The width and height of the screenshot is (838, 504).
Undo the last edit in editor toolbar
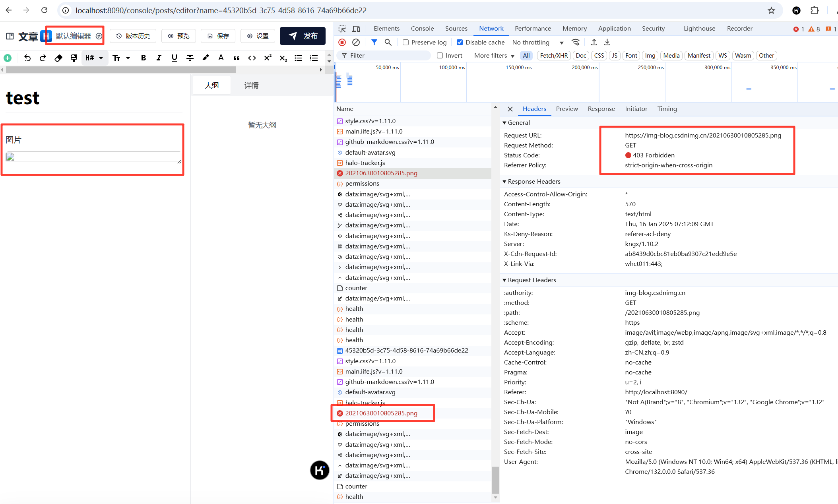point(27,58)
